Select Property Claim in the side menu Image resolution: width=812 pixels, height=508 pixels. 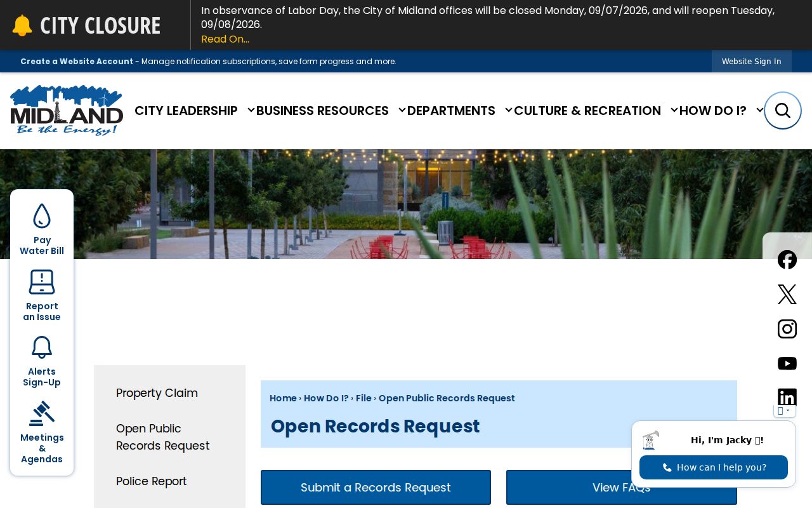(157, 393)
